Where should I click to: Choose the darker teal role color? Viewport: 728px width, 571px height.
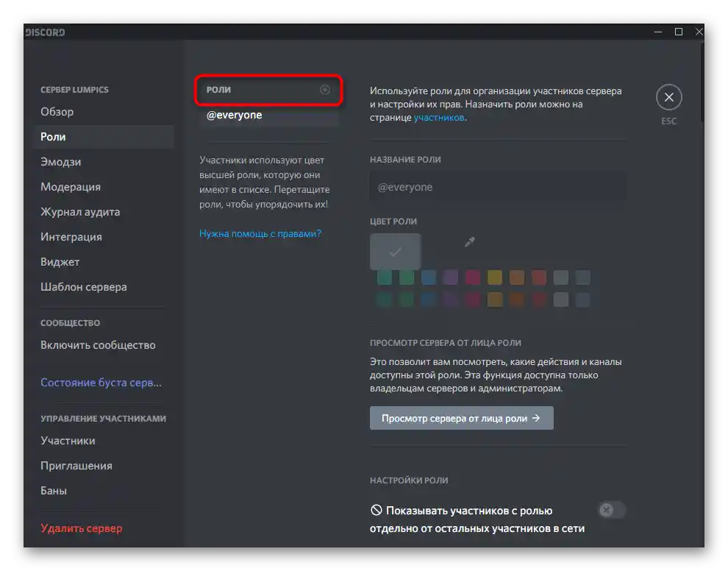click(385, 299)
